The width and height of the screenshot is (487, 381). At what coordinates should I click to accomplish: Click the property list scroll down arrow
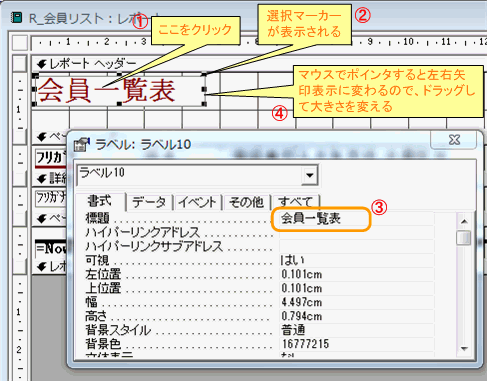pyautogui.click(x=464, y=349)
